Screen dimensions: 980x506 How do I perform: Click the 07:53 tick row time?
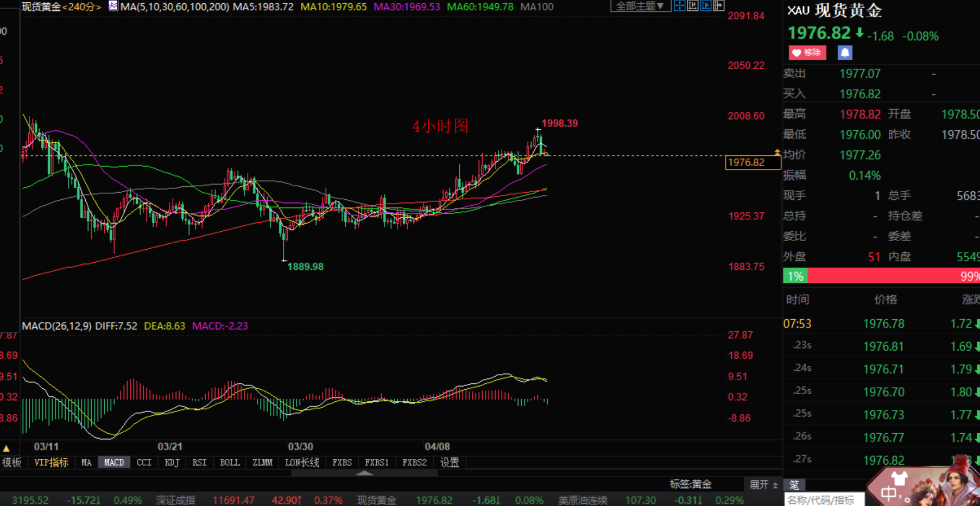[x=797, y=324]
